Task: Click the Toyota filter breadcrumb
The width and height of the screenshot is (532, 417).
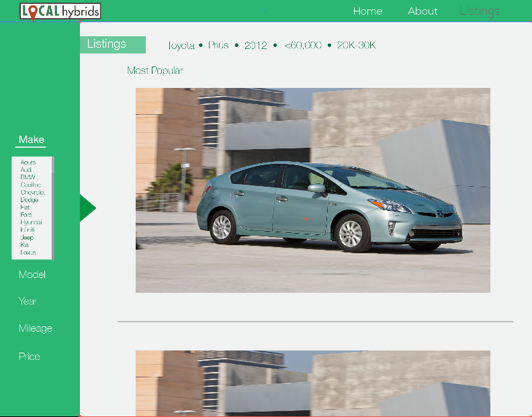Action: coord(181,46)
